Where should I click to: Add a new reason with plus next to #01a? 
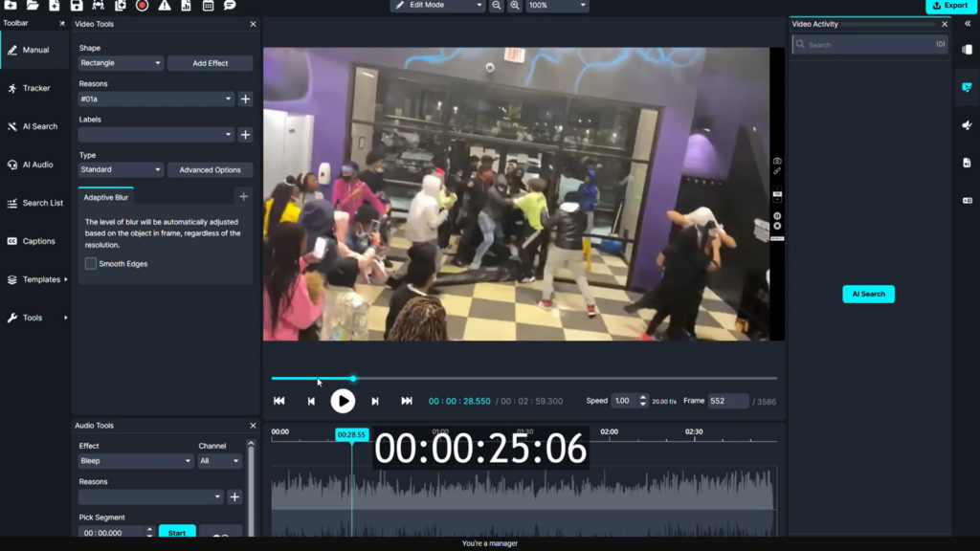coord(245,99)
